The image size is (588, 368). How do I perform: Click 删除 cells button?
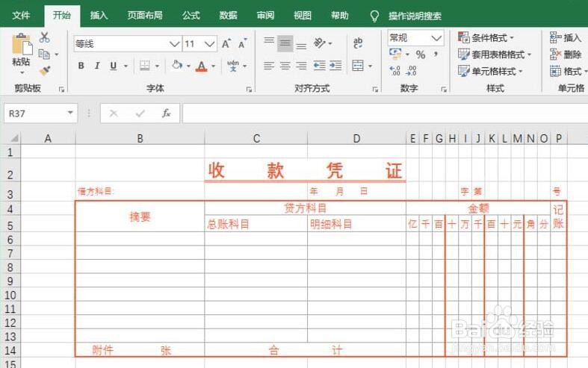tap(566, 54)
